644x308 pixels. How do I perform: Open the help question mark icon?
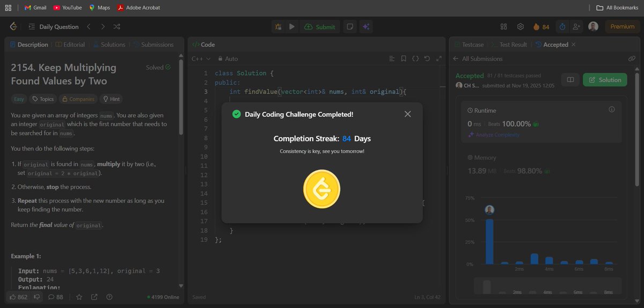[x=109, y=297]
